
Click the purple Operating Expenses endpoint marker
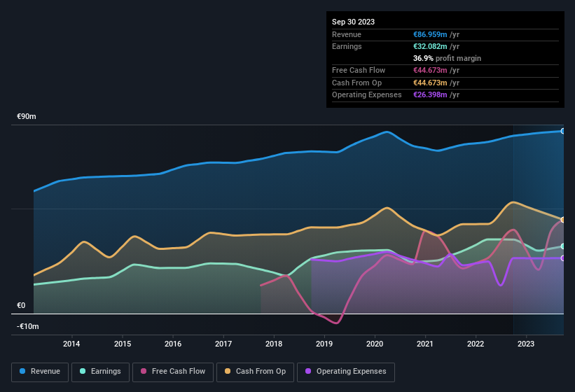(563, 258)
